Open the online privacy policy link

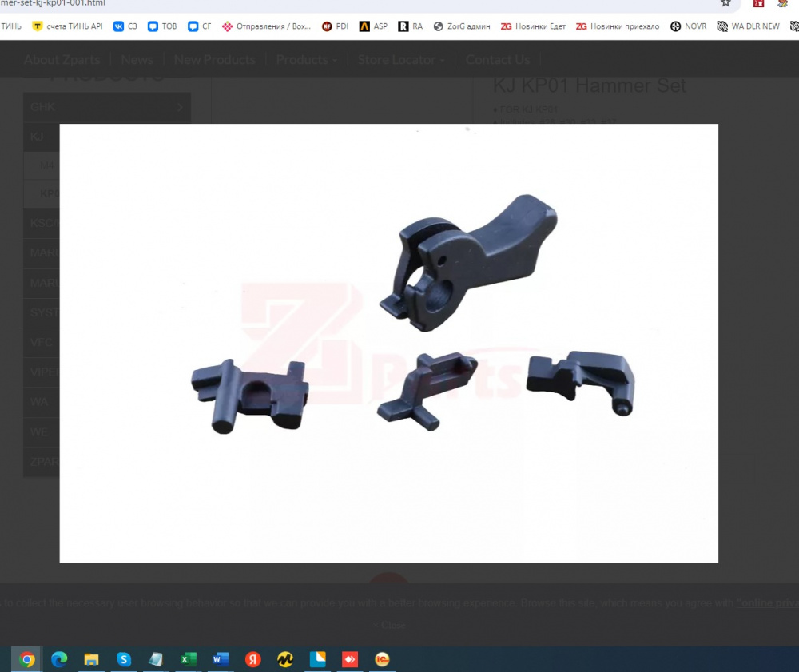pyautogui.click(x=767, y=603)
